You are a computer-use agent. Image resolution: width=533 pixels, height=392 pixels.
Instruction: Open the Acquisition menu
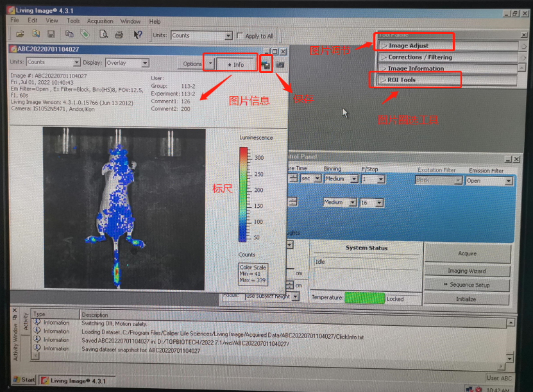pyautogui.click(x=100, y=21)
